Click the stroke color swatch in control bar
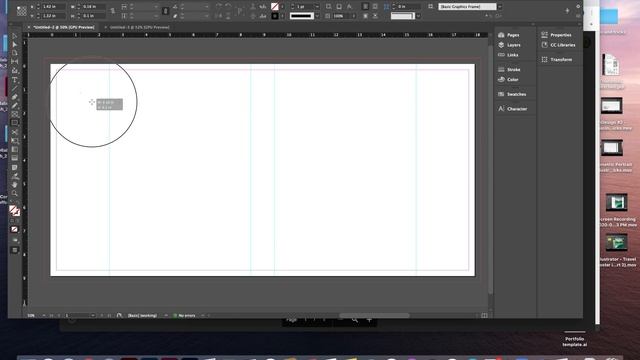Image resolution: width=640 pixels, height=360 pixels. pyautogui.click(x=275, y=16)
